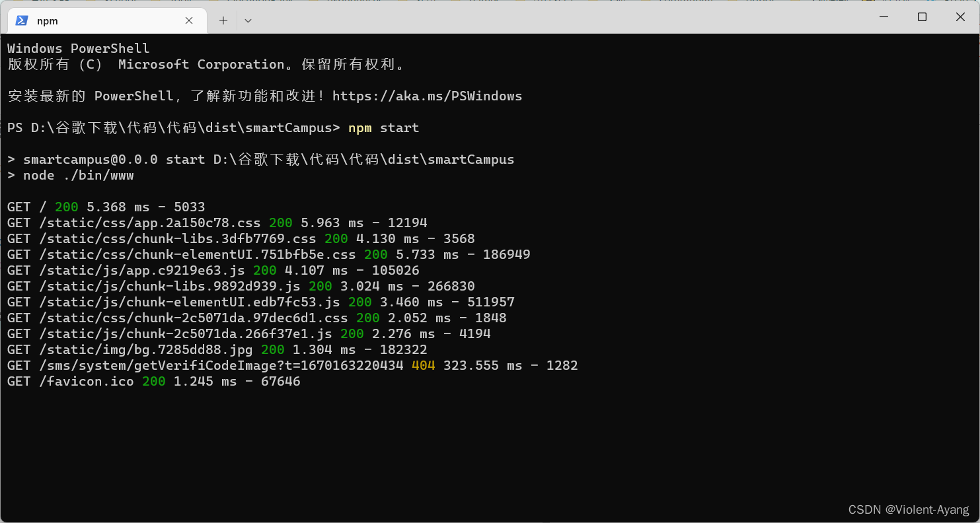Select the npm terminal tab
Image resolution: width=980 pixels, height=523 pixels.
107,20
